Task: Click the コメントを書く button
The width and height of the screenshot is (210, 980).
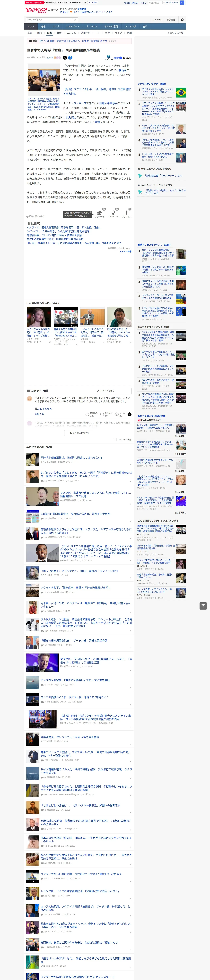Action: click(105, 391)
